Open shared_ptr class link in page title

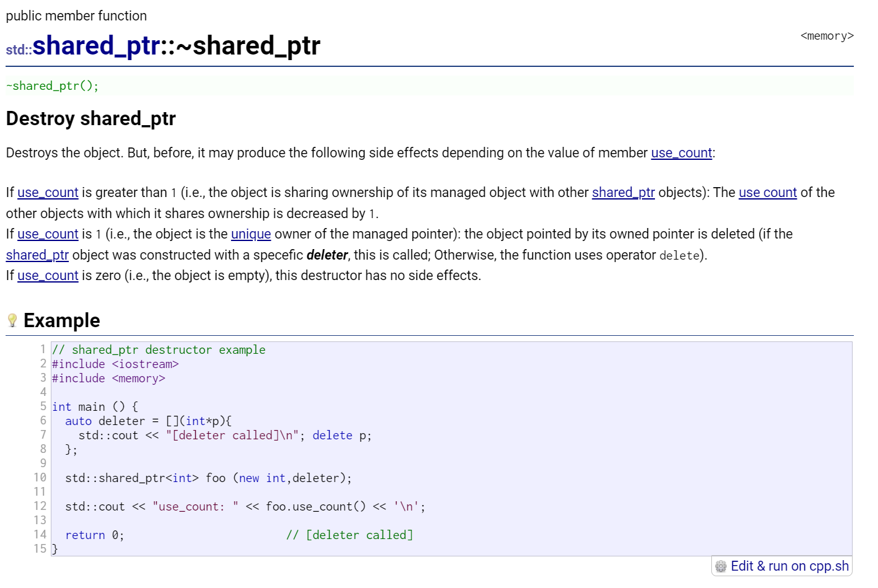tap(96, 46)
